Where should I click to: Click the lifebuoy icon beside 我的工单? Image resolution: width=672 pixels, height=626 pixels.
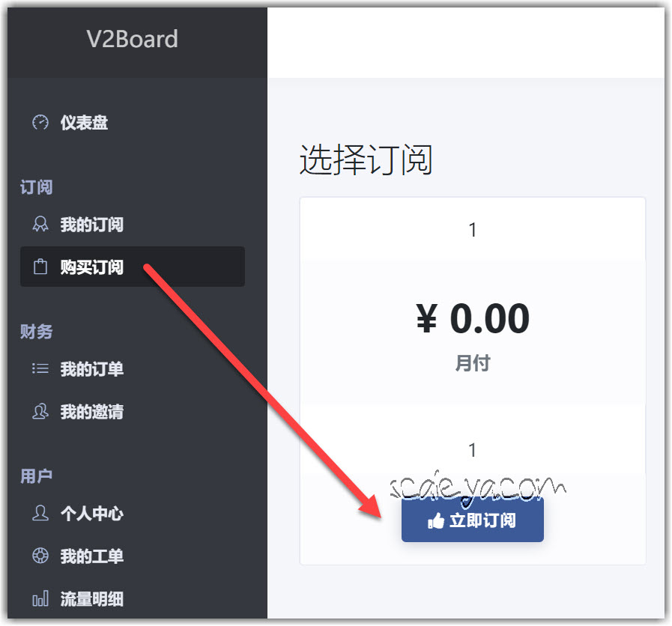[40, 556]
